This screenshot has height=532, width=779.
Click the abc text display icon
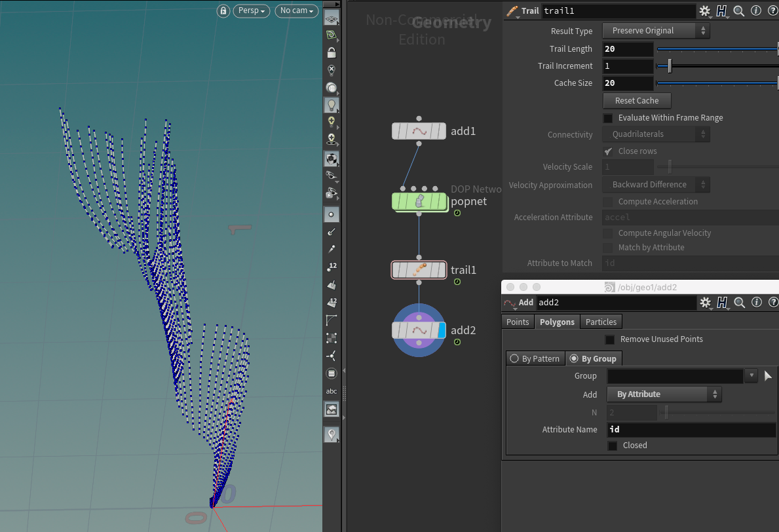[332, 391]
